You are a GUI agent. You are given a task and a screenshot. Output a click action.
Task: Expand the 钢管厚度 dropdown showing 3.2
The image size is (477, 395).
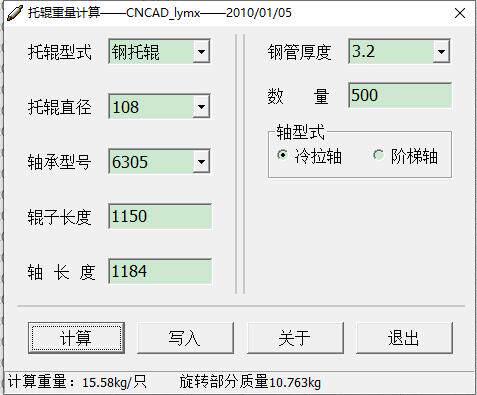tap(441, 51)
